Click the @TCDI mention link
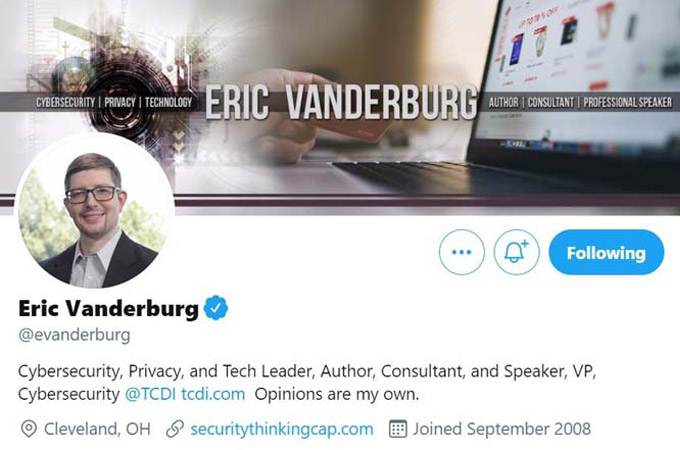Screen dimensions: 680x450 [150, 394]
